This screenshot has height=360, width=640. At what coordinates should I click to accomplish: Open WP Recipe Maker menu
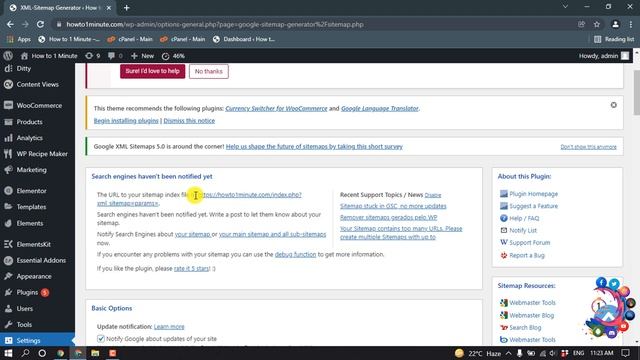[42, 154]
